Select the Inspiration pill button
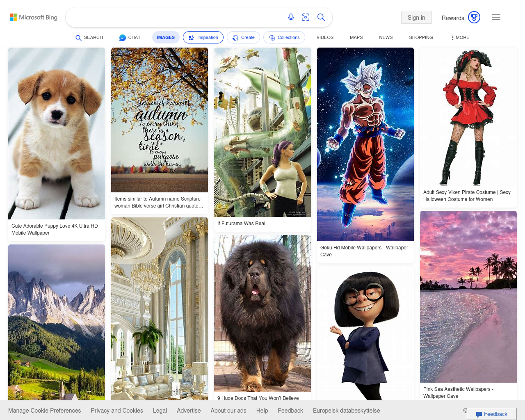Screen dimensions: 525x420 (203, 37)
